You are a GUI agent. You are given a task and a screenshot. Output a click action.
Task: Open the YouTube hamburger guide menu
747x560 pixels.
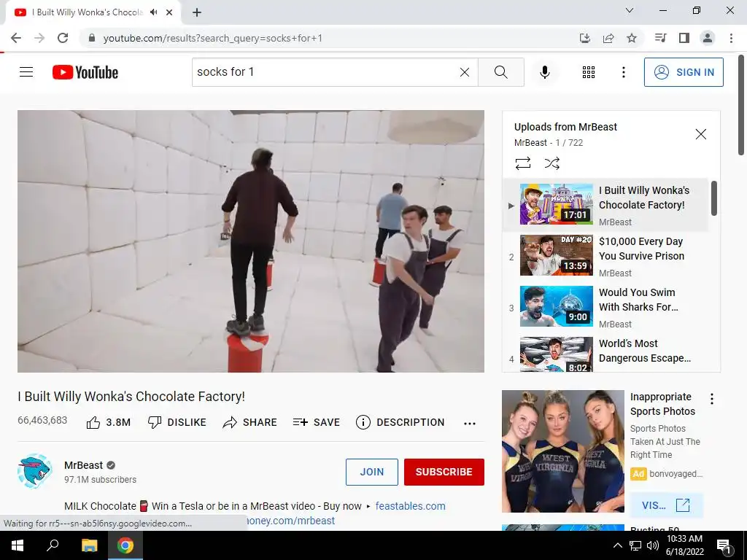(26, 72)
